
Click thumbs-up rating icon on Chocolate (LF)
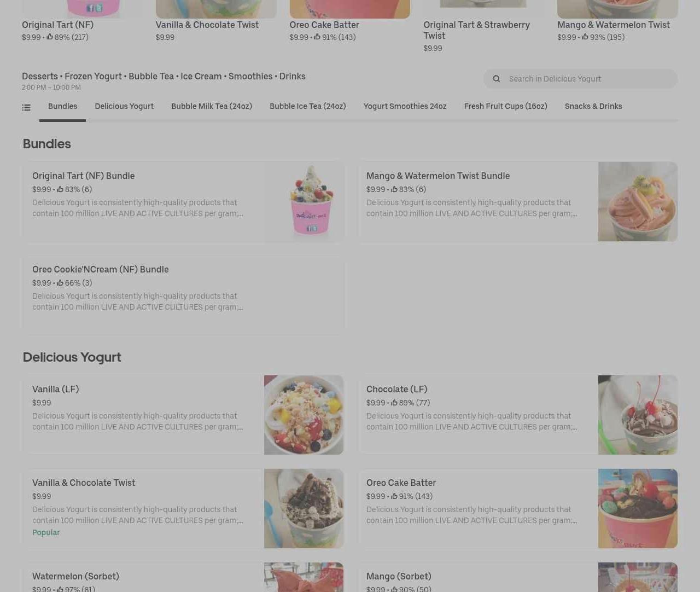click(x=394, y=403)
